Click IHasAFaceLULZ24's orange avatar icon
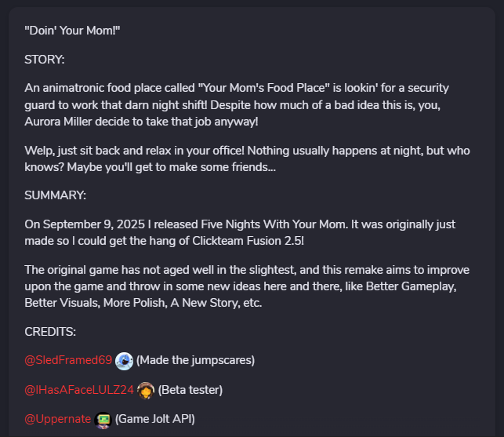The height and width of the screenshot is (437, 504). [x=146, y=390]
